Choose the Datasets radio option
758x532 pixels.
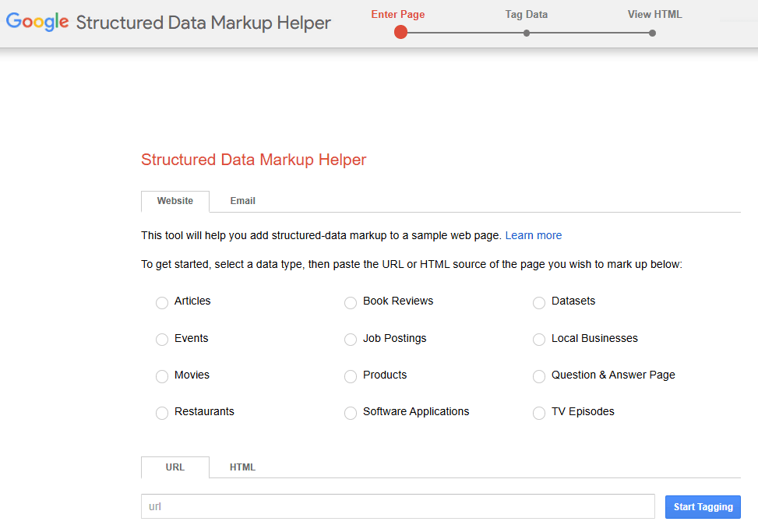(x=539, y=302)
